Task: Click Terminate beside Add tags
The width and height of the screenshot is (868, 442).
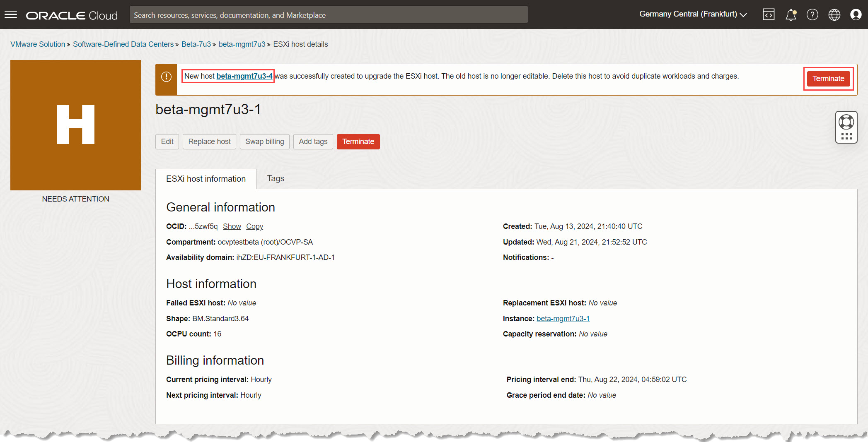Action: [358, 142]
